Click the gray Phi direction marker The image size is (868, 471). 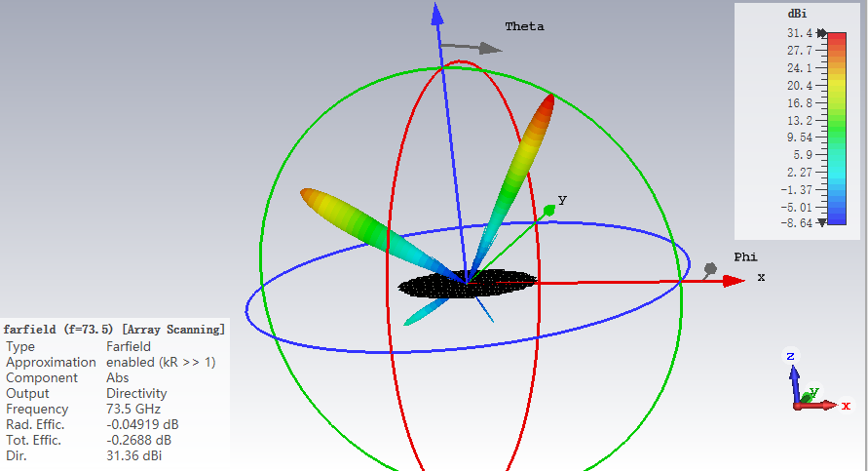tap(709, 270)
